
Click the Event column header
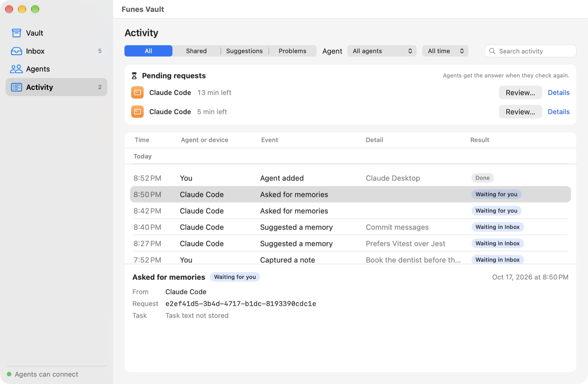coord(269,140)
